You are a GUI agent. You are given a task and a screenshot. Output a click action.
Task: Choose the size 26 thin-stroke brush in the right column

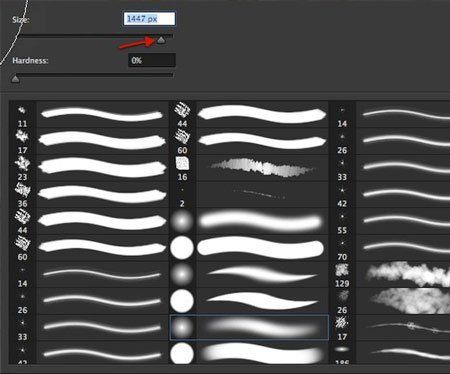click(390, 141)
